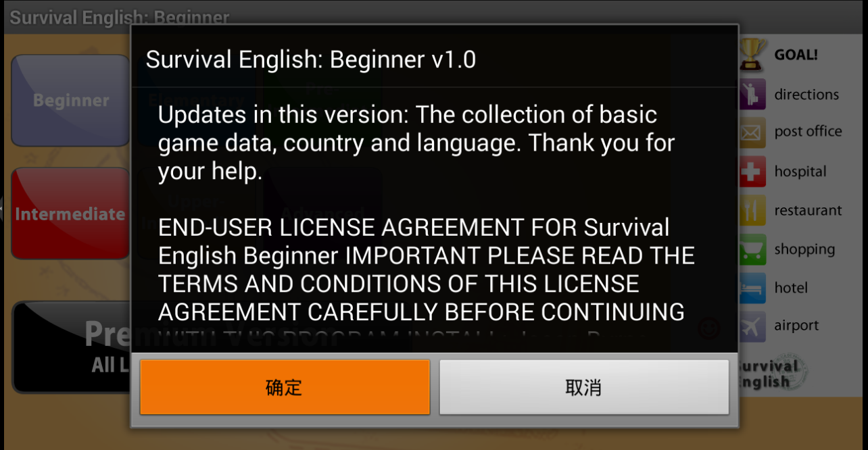The image size is (868, 450).
Task: Open the airport airplane icon
Action: coord(752,326)
